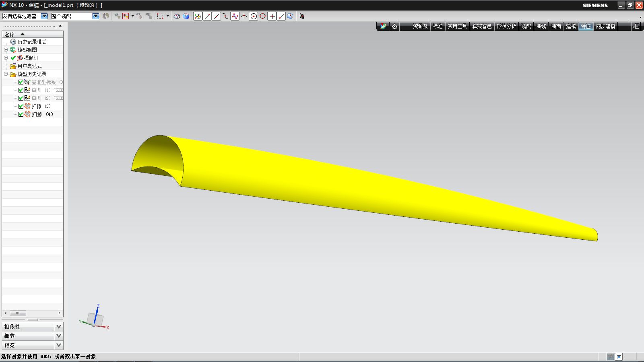Select the 历史记录模式 tree item
This screenshot has width=644, height=362.
[32, 42]
